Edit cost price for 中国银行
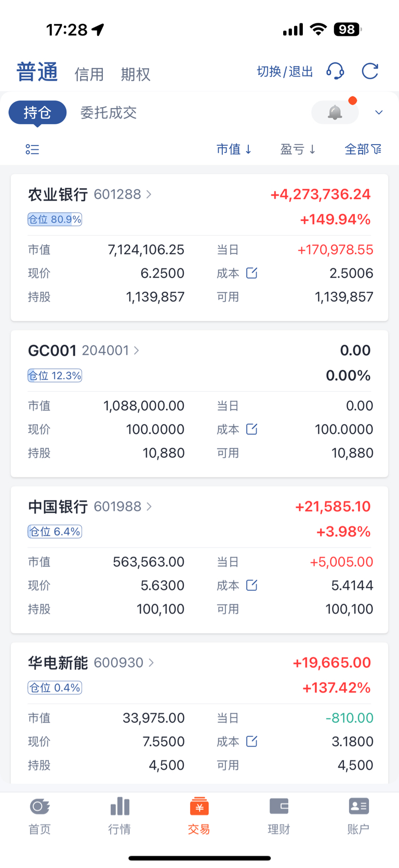399x868 pixels. [251, 585]
